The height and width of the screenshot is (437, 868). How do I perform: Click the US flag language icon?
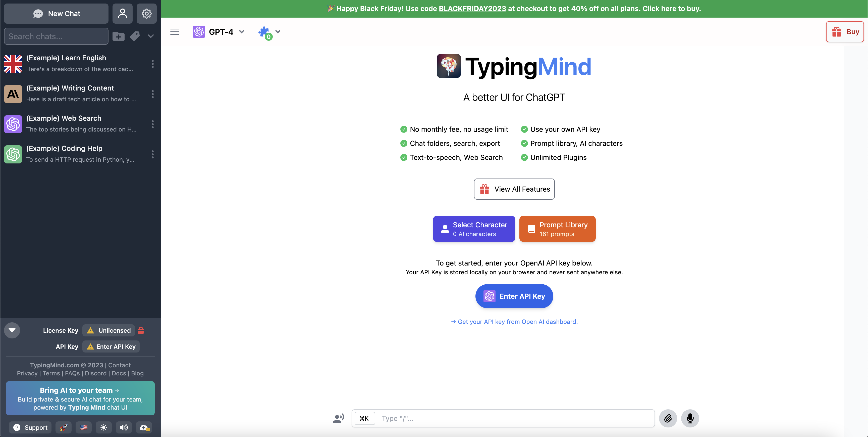pos(84,427)
